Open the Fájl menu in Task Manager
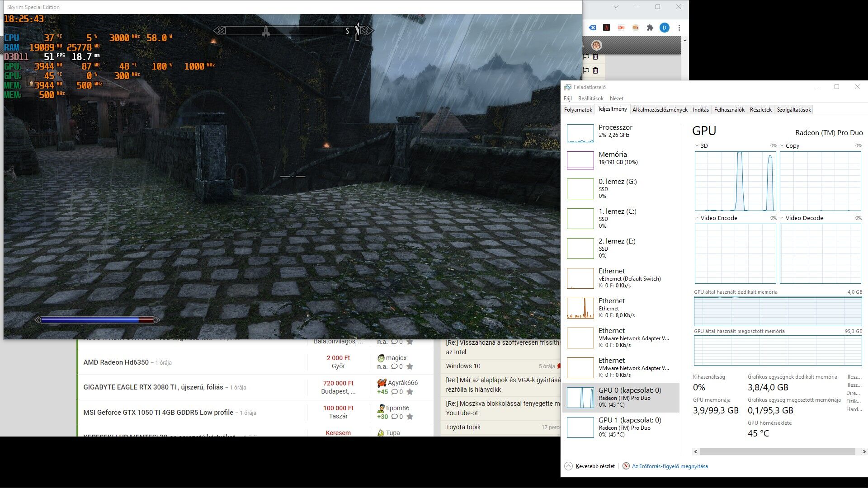 click(568, 98)
